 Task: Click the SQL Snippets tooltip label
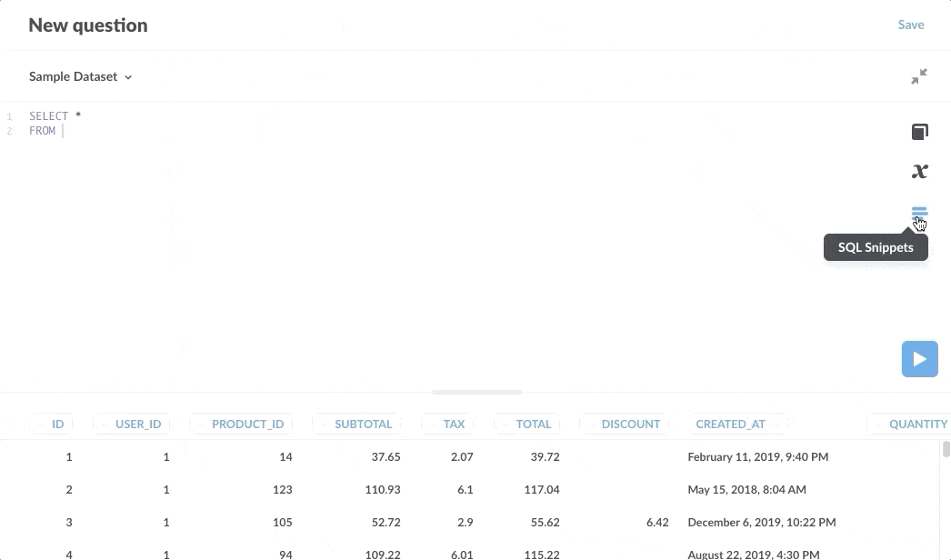[x=876, y=246]
